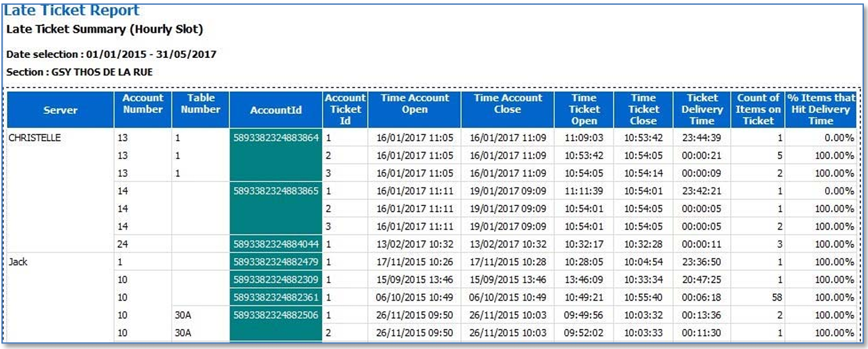This screenshot has height=349, width=868.
Task: Click the Table Number column header
Action: 201,104
